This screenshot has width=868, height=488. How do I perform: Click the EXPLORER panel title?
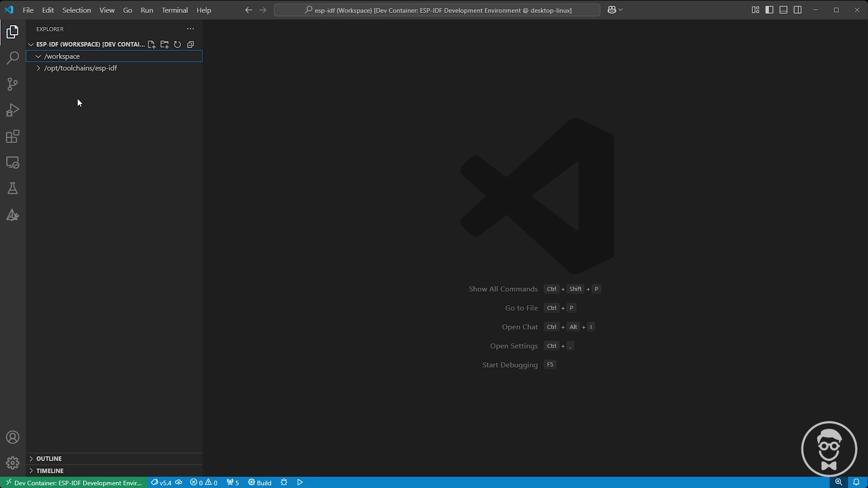[x=50, y=29]
